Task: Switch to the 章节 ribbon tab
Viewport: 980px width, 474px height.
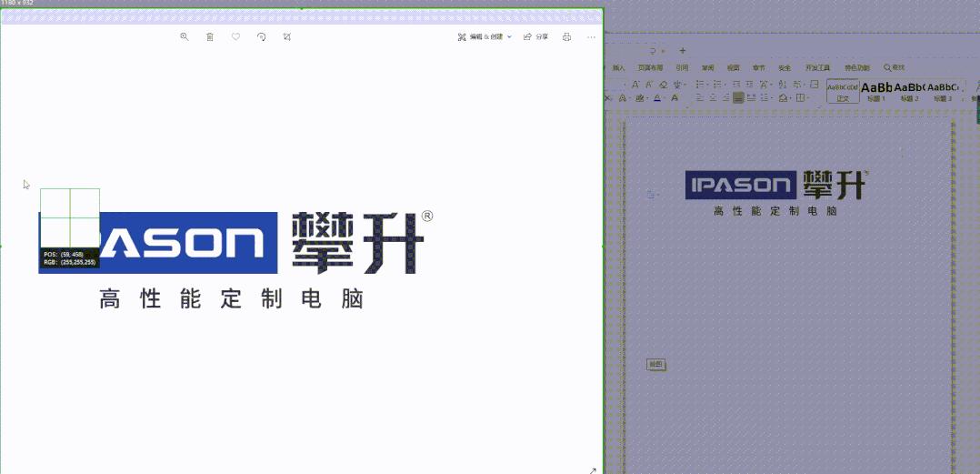Action: [x=759, y=67]
